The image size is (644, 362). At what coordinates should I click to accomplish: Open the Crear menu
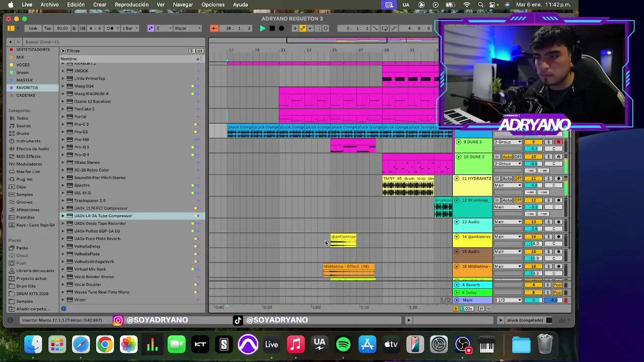(100, 5)
